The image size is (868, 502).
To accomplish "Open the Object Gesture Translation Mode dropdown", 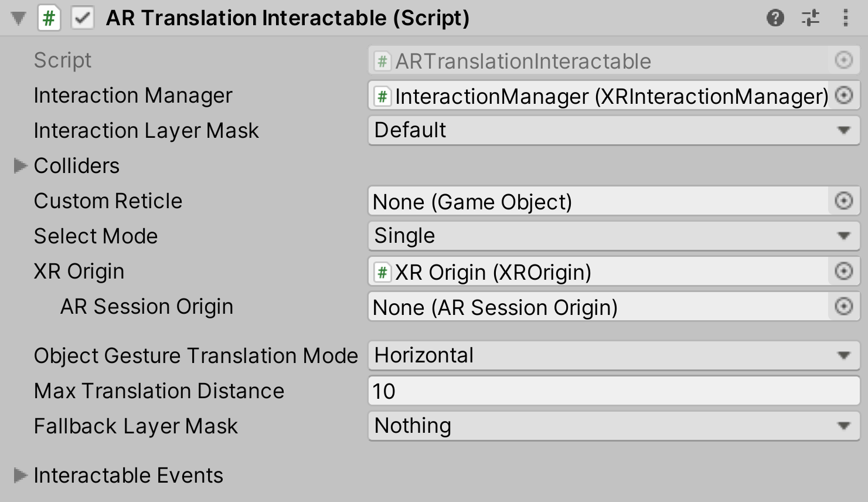I will click(x=612, y=355).
